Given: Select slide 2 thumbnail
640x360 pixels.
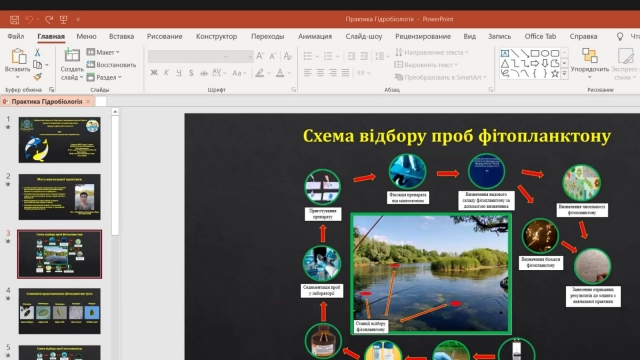Looking at the screenshot, I should point(60,197).
